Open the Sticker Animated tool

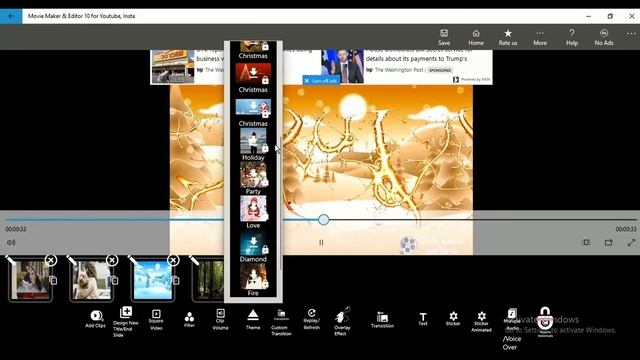[x=481, y=322]
